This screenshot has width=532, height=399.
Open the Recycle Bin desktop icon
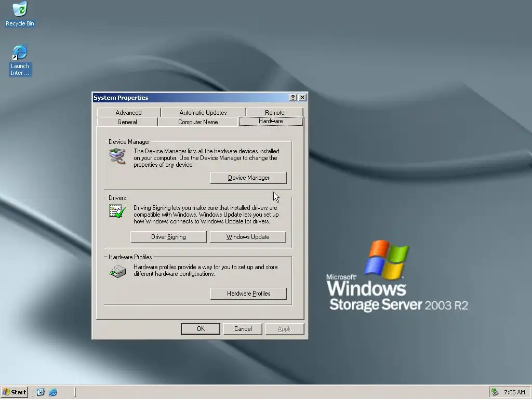(20, 14)
